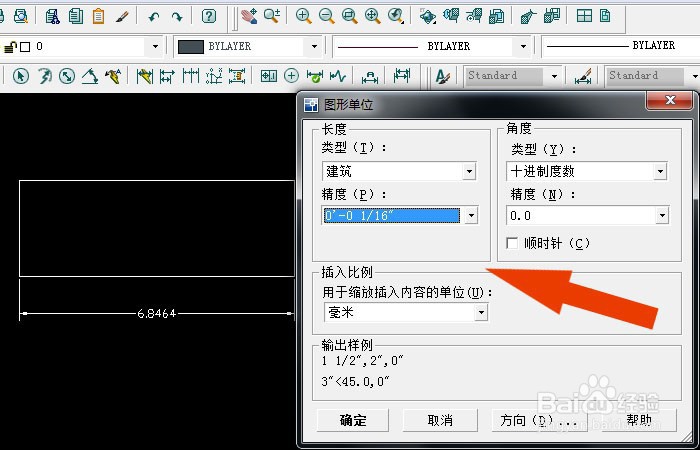This screenshot has height=450, width=700.
Task: Open the text style A icon
Action: 442,76
